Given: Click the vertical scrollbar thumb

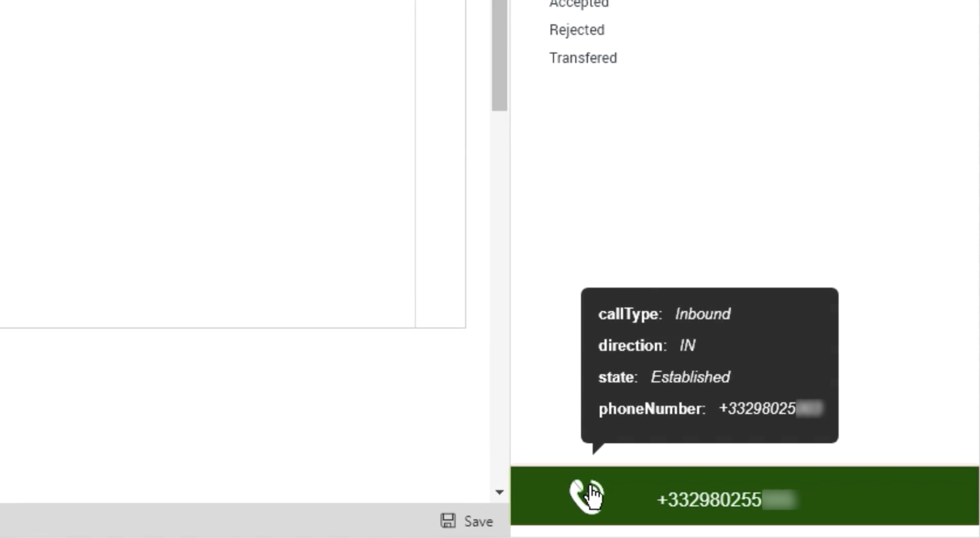Looking at the screenshot, I should pos(499,55).
